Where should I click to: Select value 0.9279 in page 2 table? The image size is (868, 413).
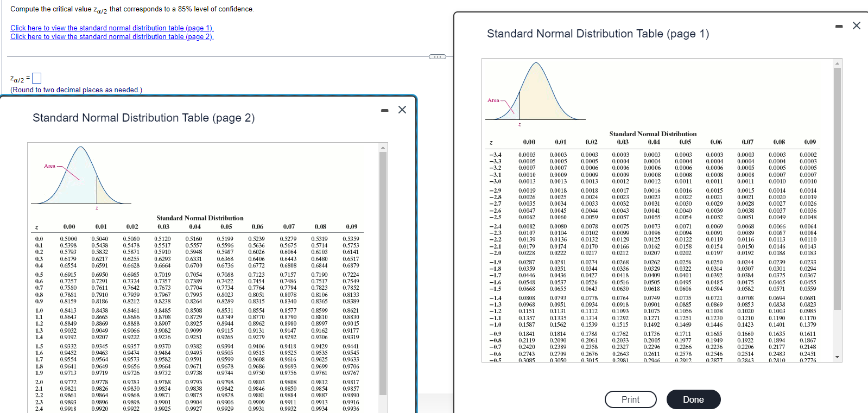(x=256, y=337)
